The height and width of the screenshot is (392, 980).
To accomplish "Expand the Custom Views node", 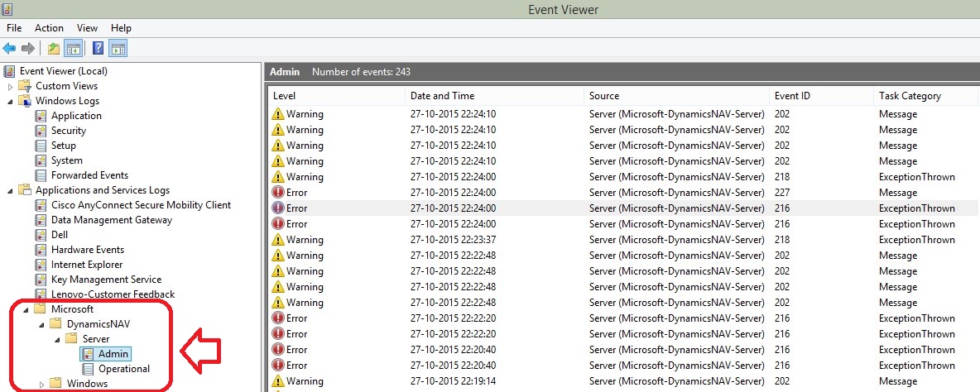I will coord(11,86).
